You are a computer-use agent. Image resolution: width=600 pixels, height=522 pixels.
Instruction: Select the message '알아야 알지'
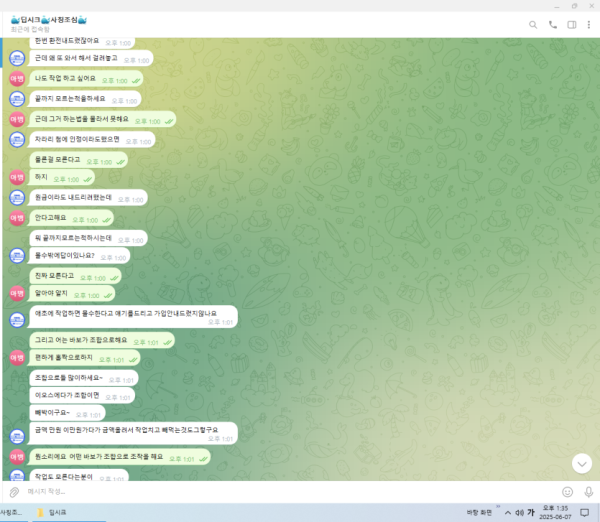click(x=72, y=294)
